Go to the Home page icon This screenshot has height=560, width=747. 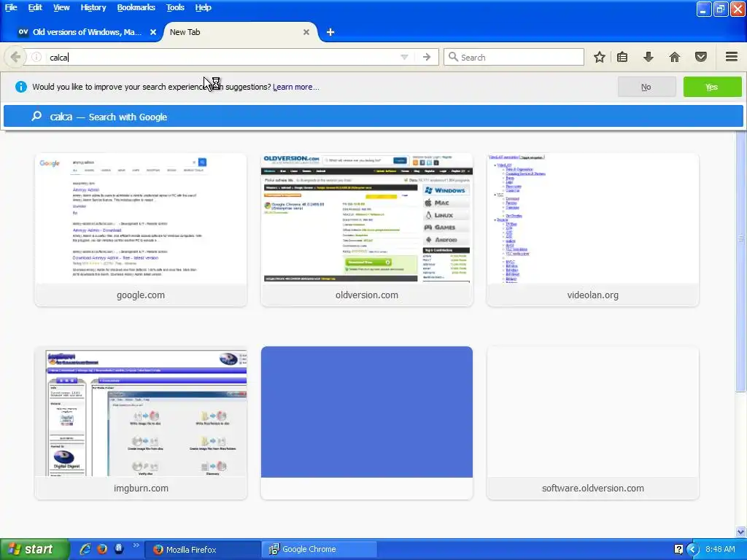[675, 57]
